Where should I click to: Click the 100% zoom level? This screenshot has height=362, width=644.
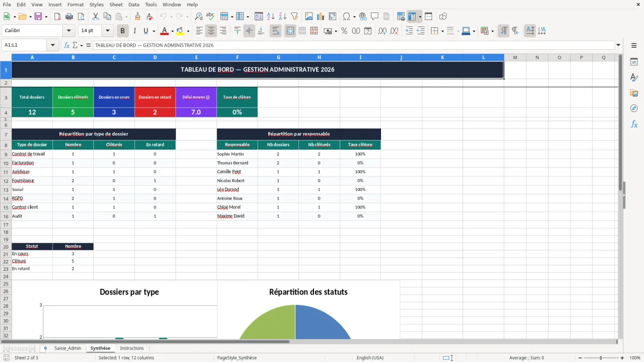[x=635, y=358]
